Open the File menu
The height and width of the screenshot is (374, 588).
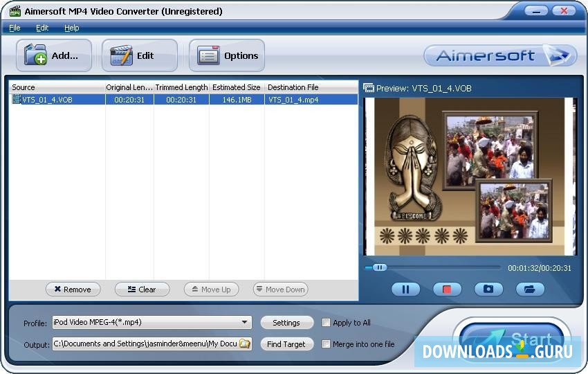coord(15,28)
